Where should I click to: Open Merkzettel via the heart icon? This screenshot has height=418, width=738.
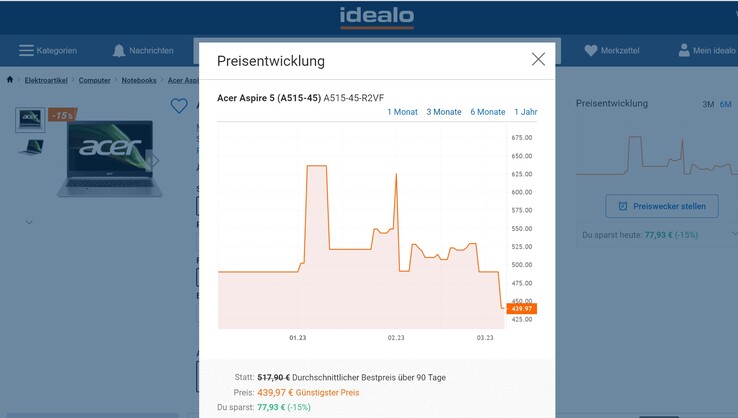pos(592,51)
